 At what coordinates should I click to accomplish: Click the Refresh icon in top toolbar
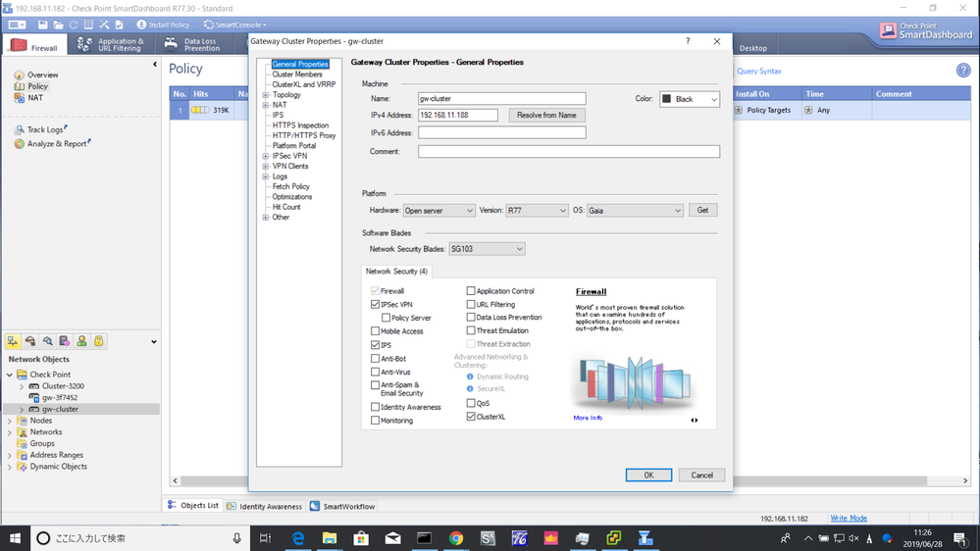pos(74,25)
